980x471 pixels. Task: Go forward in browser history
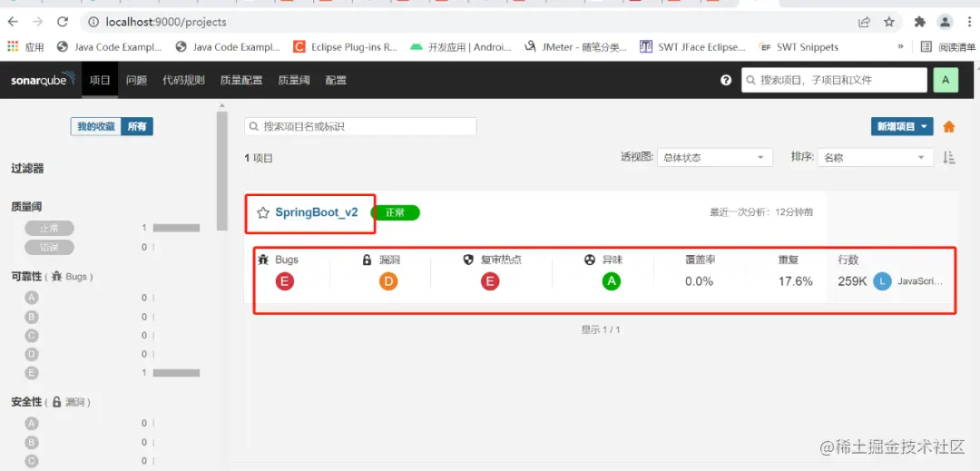pos(37,22)
